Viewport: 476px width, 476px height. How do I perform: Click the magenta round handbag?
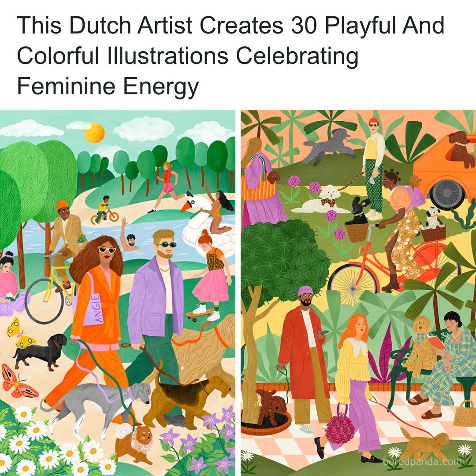pos(340,429)
